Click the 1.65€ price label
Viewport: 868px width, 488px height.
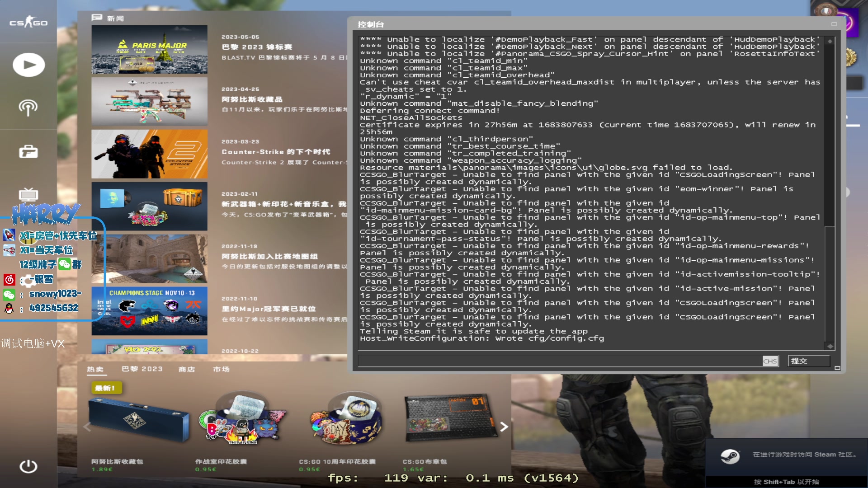[x=414, y=470]
